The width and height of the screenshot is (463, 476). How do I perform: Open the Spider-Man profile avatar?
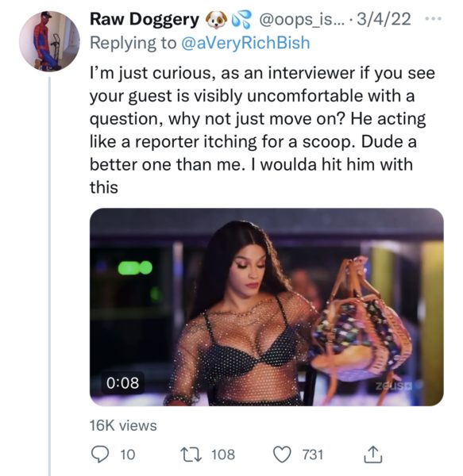[x=49, y=41]
